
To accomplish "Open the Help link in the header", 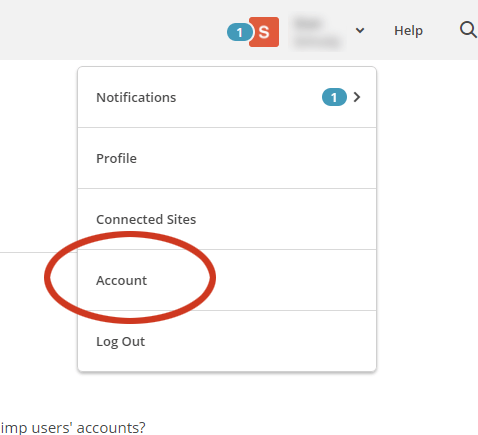I will tap(408, 31).
